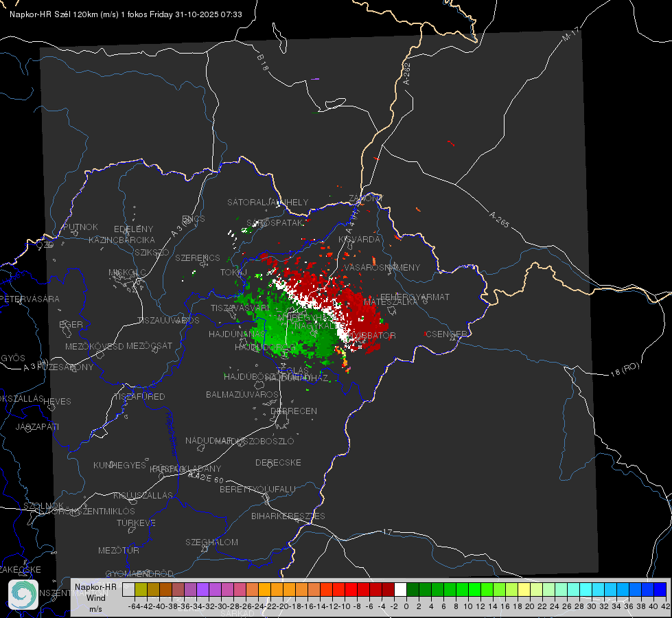Click the HAJDÚSZOBOSZLÓ city label
This screenshot has height=618, width=672.
[255, 441]
